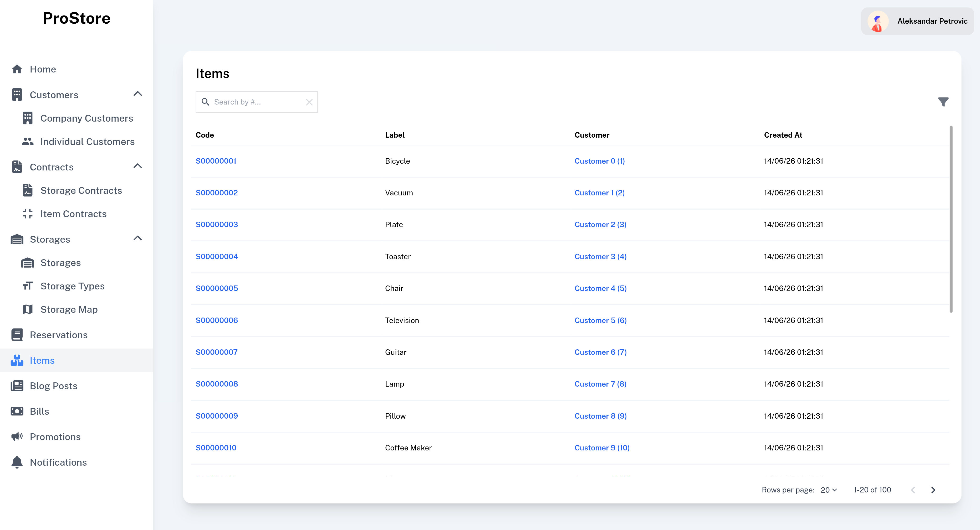Open the filter funnel icon
This screenshot has width=980, height=530.
tap(943, 102)
